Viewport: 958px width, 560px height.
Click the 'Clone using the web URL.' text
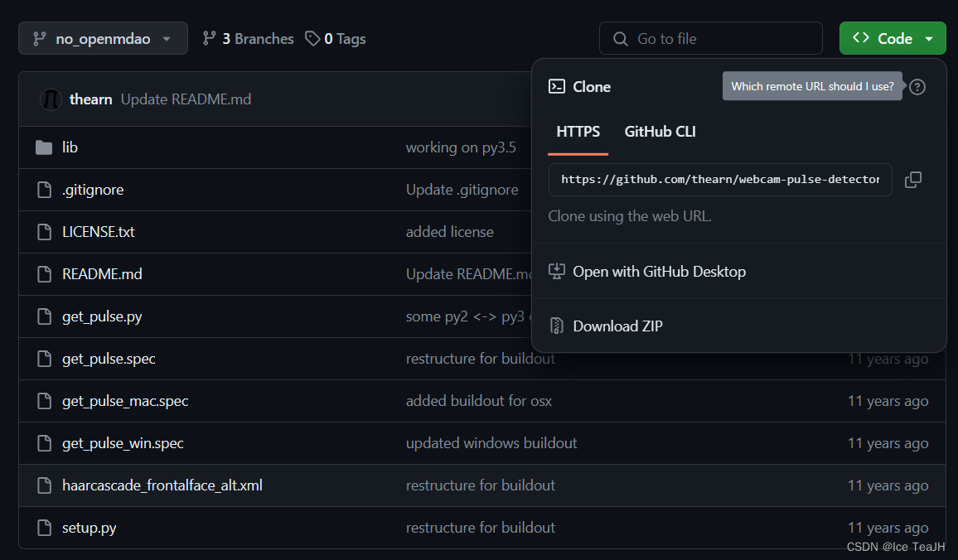click(630, 216)
